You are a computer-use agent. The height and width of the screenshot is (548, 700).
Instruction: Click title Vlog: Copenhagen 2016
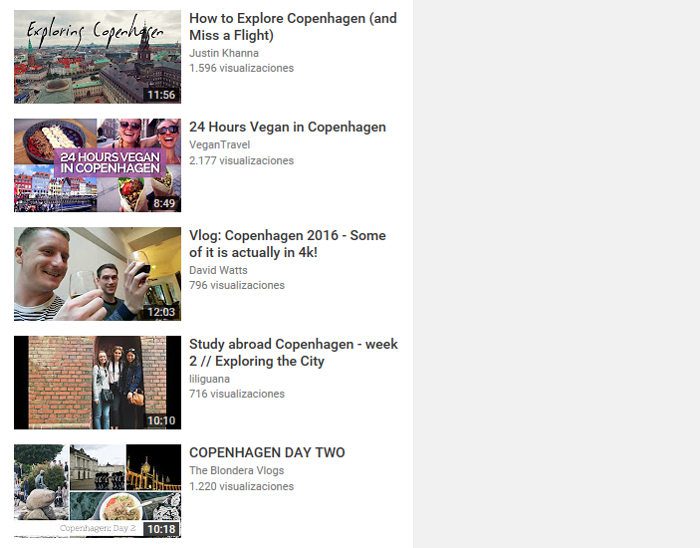(x=288, y=244)
